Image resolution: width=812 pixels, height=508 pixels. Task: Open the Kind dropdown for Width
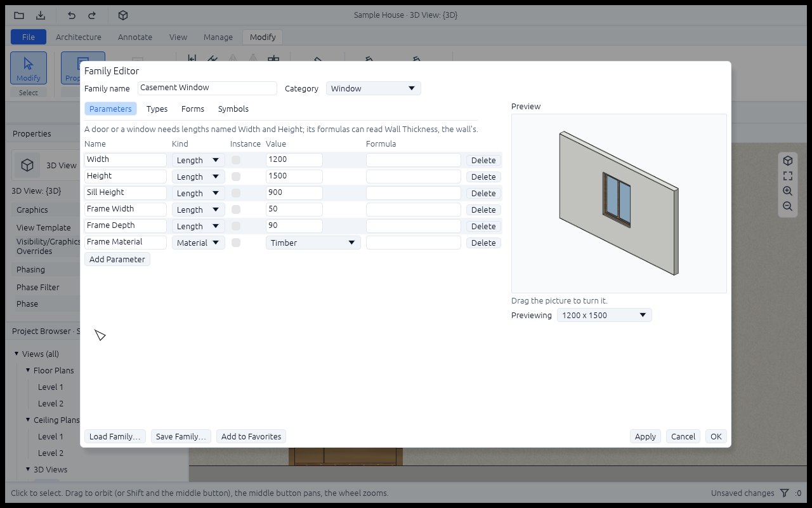199,160
